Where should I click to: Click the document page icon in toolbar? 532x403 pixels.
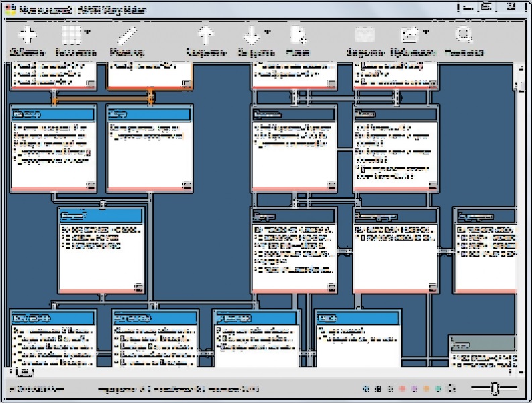point(297,35)
